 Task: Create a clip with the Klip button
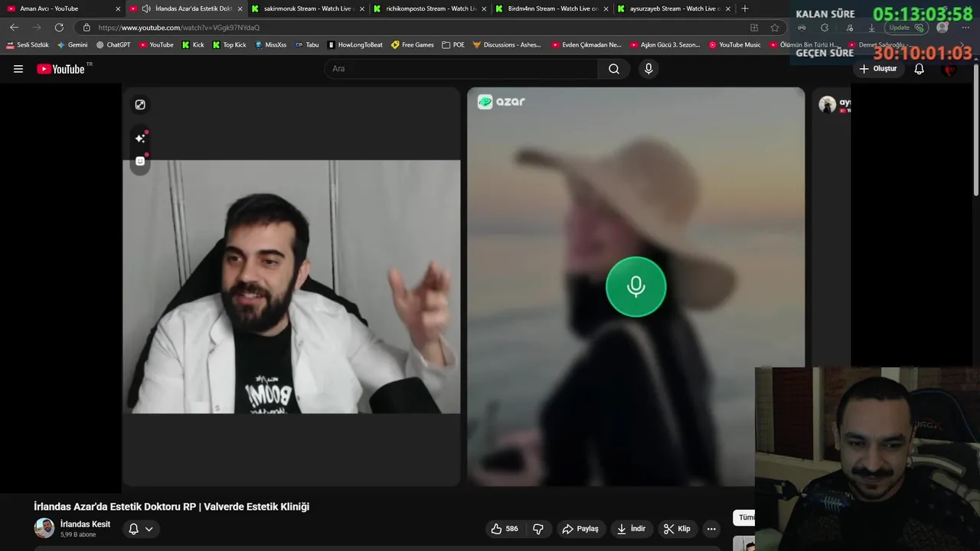coord(677,529)
